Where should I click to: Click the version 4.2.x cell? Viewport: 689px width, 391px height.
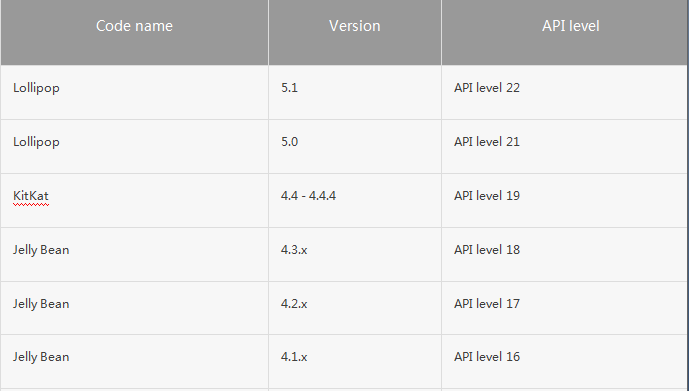[355, 308]
